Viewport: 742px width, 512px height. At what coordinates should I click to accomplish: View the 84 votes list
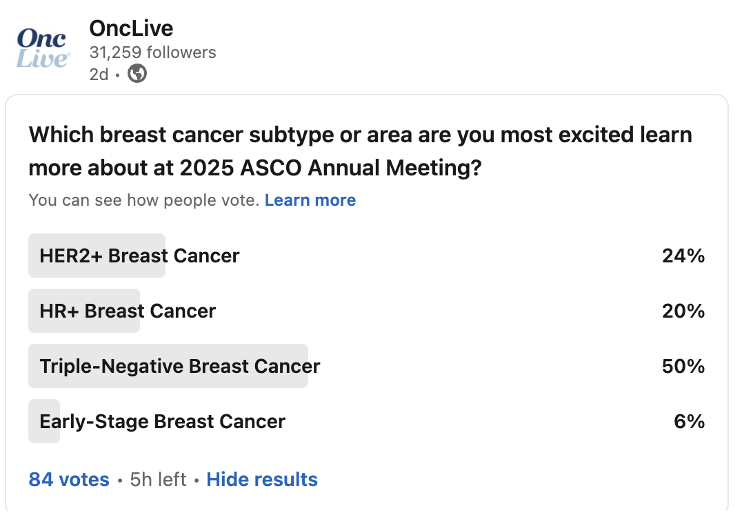(69, 479)
